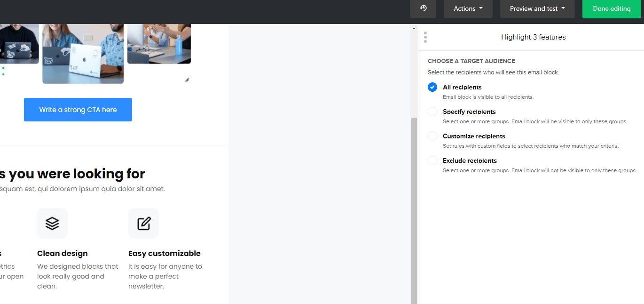644x304 pixels.
Task: Click the stacked layers icon above Clean design
Action: [52, 224]
